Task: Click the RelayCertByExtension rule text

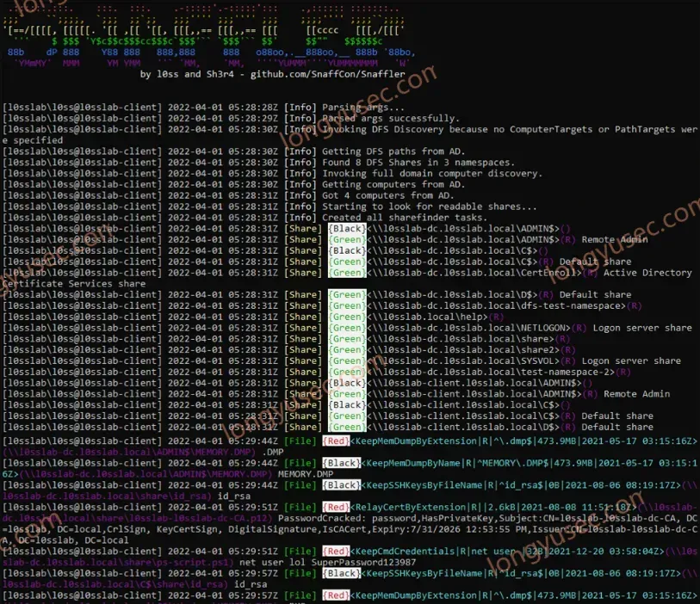Action: (x=411, y=507)
